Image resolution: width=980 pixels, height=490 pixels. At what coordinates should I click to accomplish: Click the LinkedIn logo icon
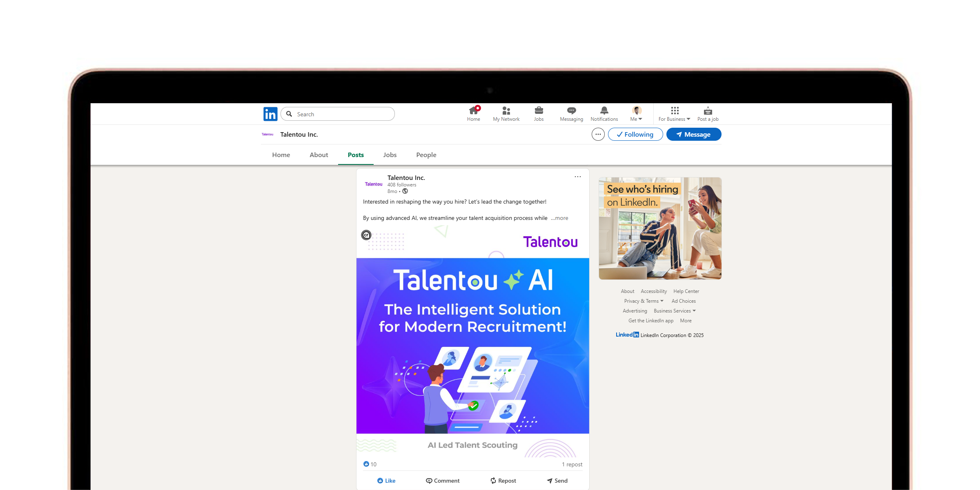[x=270, y=114]
